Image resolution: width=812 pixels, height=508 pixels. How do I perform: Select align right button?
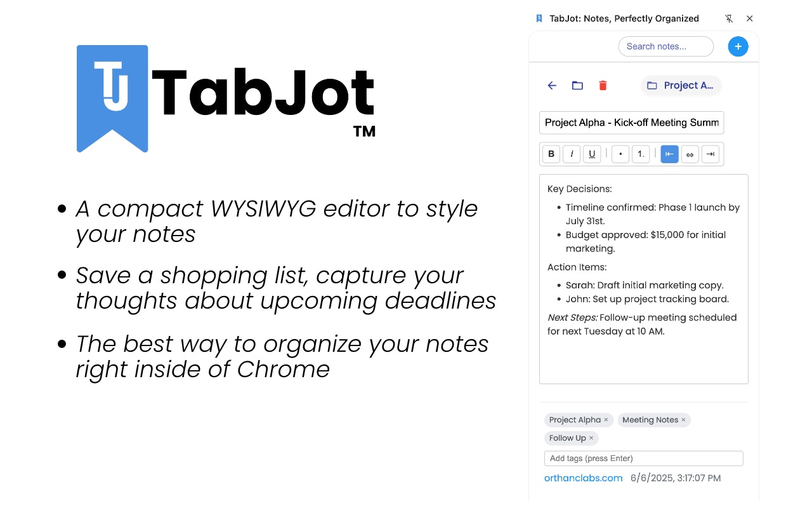pyautogui.click(x=710, y=154)
